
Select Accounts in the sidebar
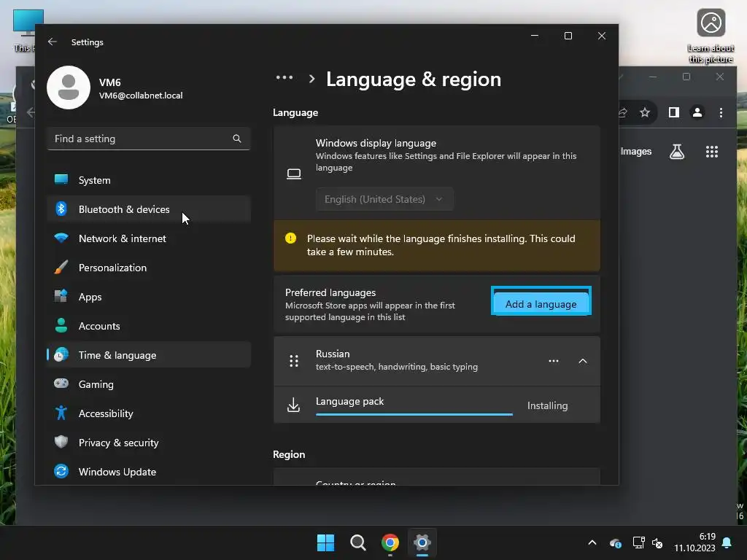tap(149, 326)
